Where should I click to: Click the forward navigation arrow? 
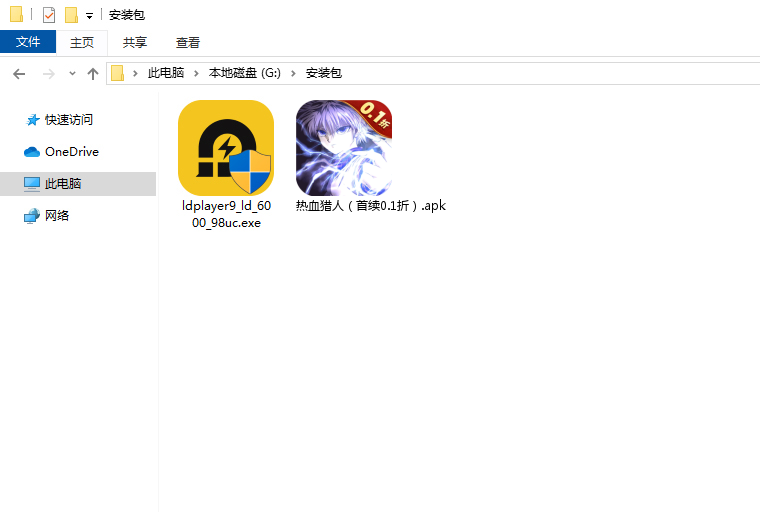(48, 73)
